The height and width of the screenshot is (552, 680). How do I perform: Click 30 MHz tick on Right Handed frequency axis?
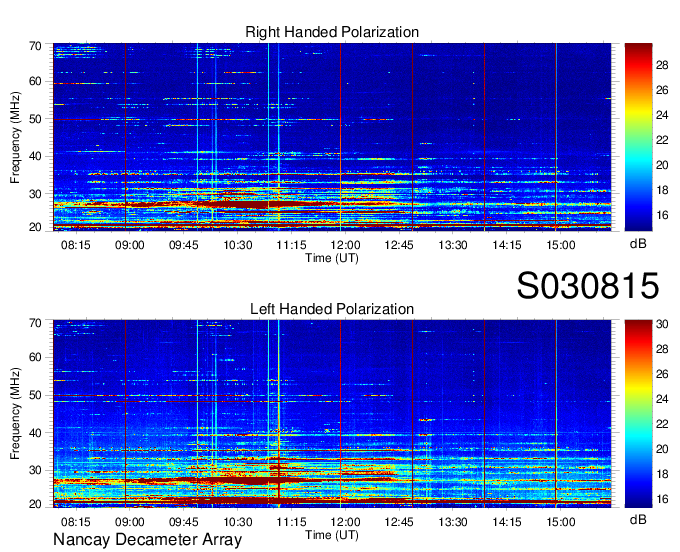(35, 194)
